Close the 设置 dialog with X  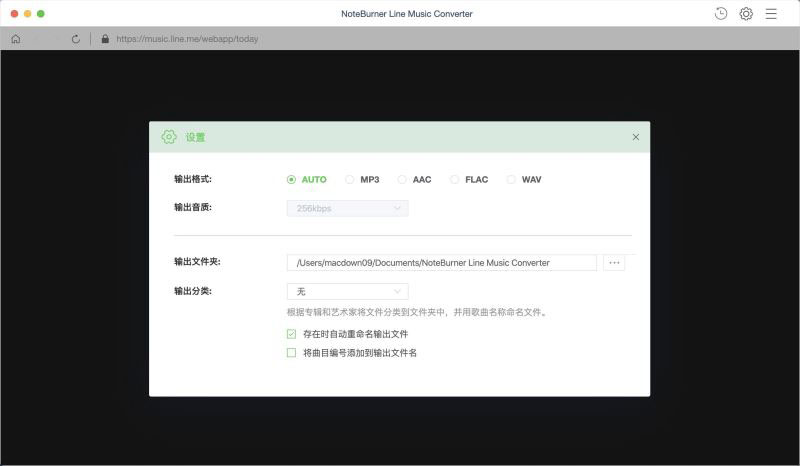point(636,137)
